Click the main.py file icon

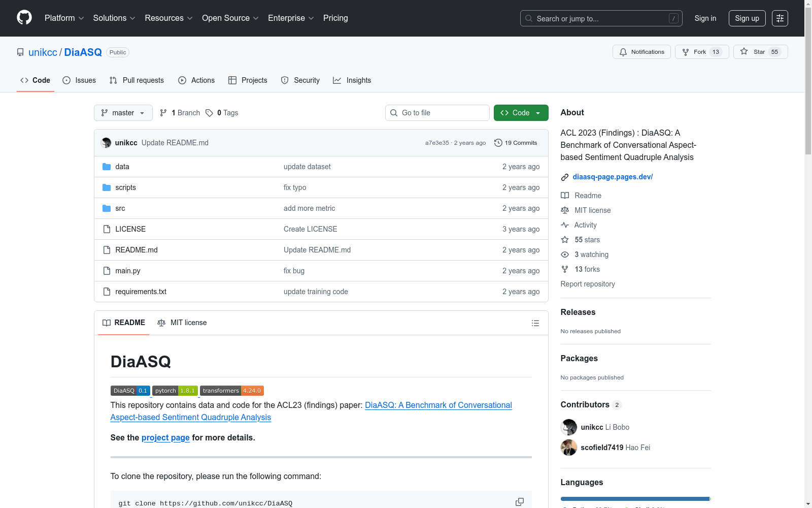coord(107,271)
